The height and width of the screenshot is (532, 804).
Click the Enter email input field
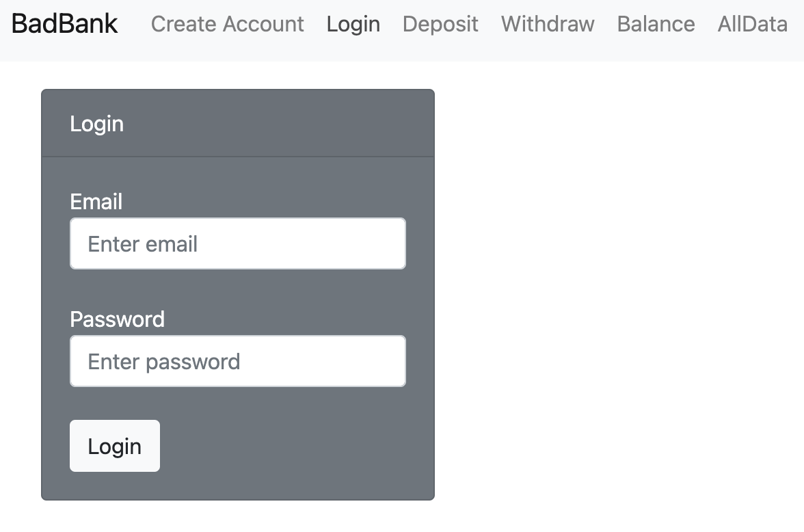tap(237, 243)
